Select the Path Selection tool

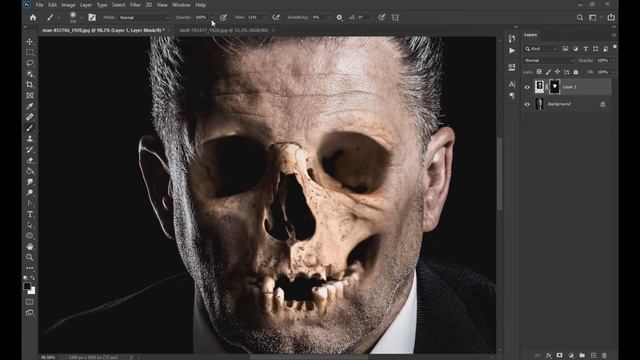[x=30, y=225]
